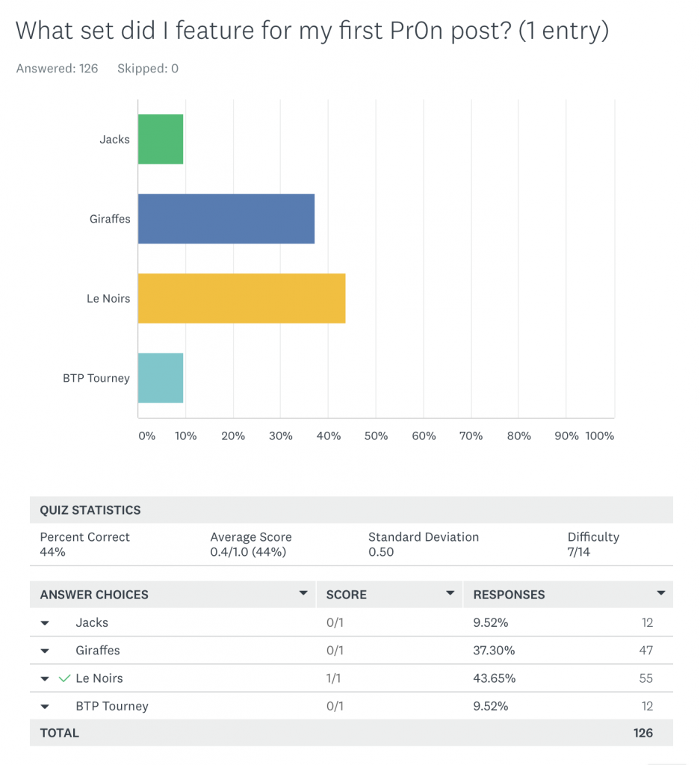700x765 pixels.
Task: Click the green Jacks bar in chart
Action: [161, 139]
